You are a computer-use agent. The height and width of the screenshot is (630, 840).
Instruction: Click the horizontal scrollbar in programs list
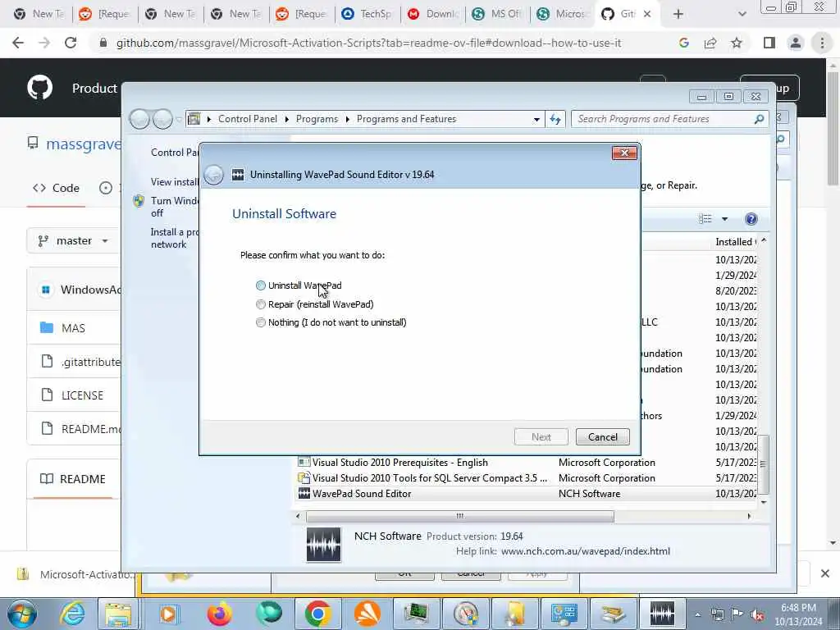click(x=459, y=517)
